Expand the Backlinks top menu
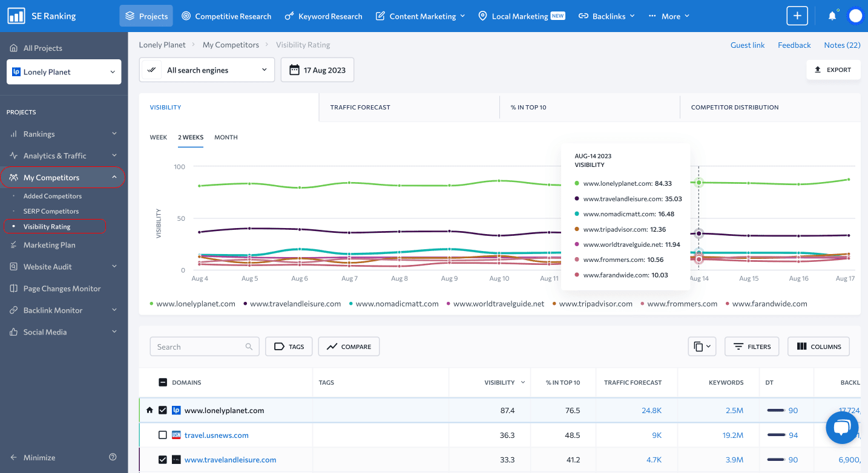This screenshot has height=473, width=868. 607,16
